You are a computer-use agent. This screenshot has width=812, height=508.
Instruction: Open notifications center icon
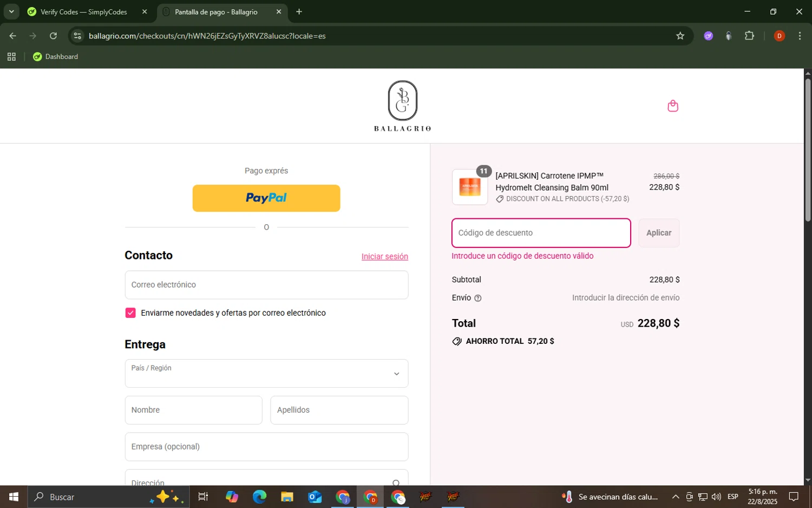[794, 497]
